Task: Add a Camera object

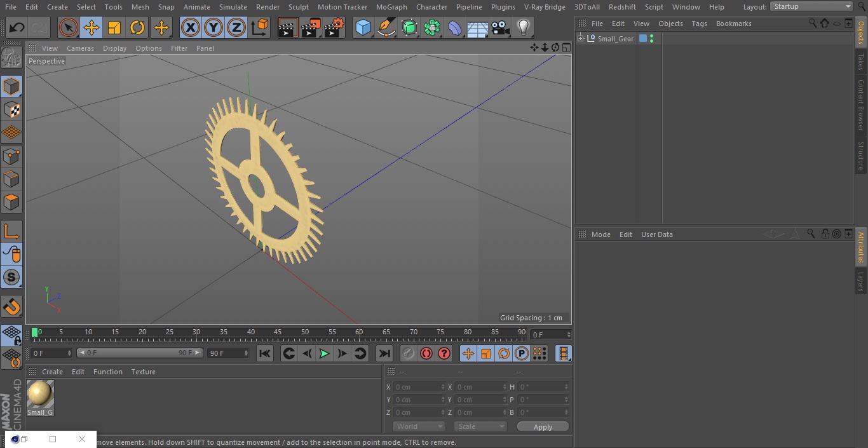Action: pyautogui.click(x=501, y=28)
